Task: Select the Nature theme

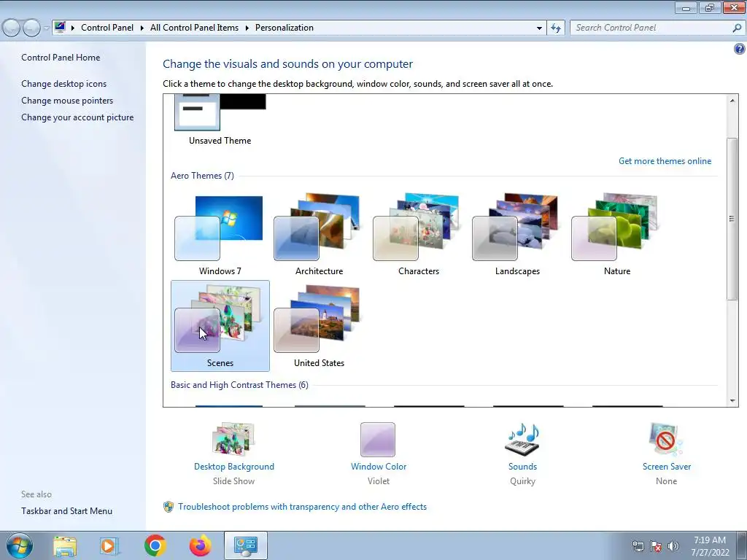Action: pyautogui.click(x=616, y=234)
